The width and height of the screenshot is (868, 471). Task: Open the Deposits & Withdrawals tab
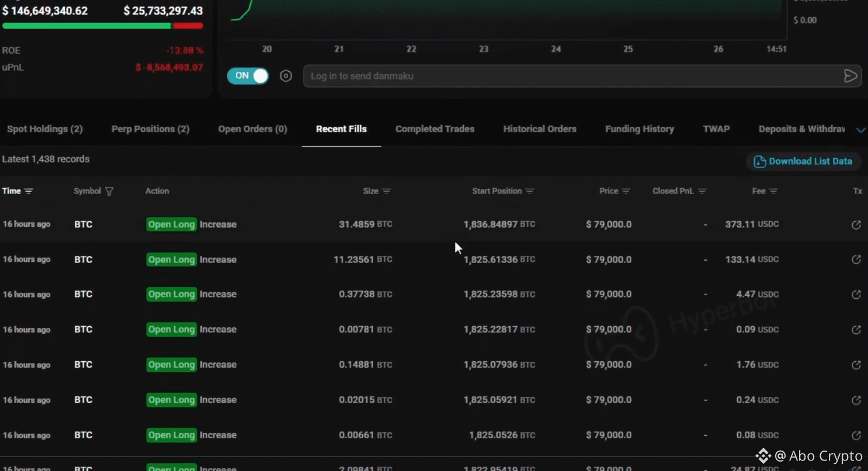(x=802, y=129)
